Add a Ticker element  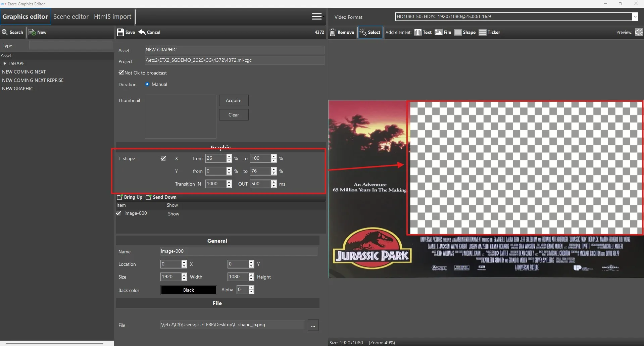pyautogui.click(x=489, y=32)
